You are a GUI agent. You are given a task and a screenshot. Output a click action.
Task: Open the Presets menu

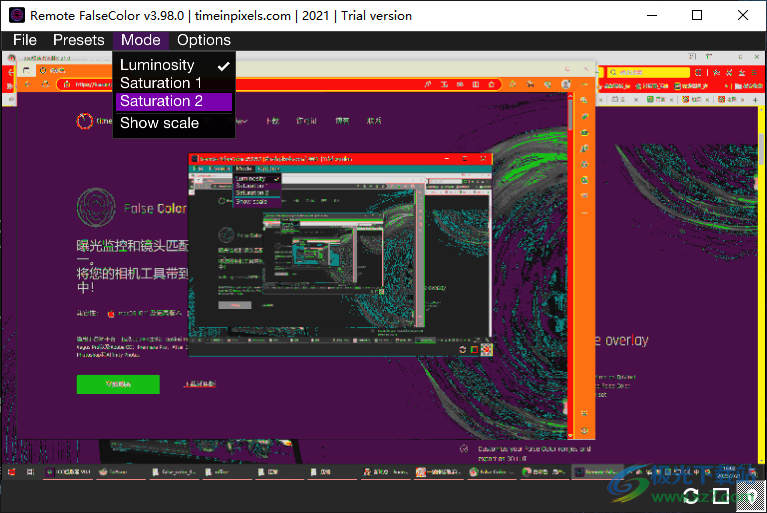click(x=78, y=40)
